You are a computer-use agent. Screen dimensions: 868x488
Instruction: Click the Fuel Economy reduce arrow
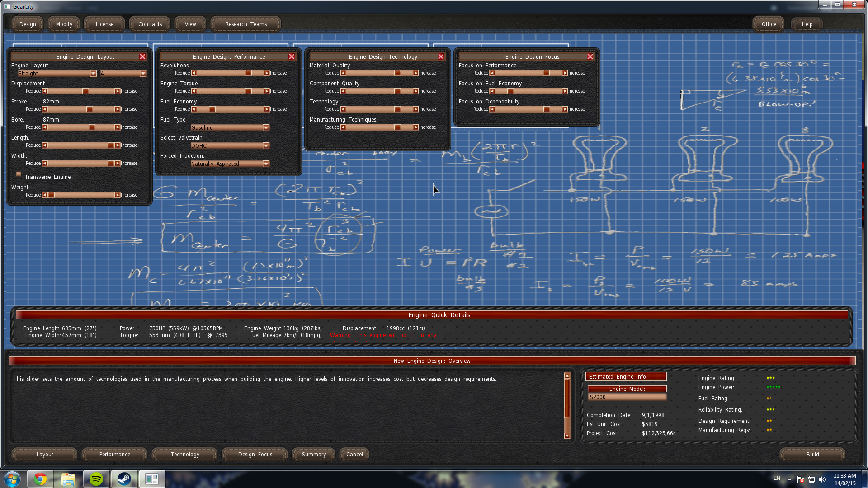point(194,109)
